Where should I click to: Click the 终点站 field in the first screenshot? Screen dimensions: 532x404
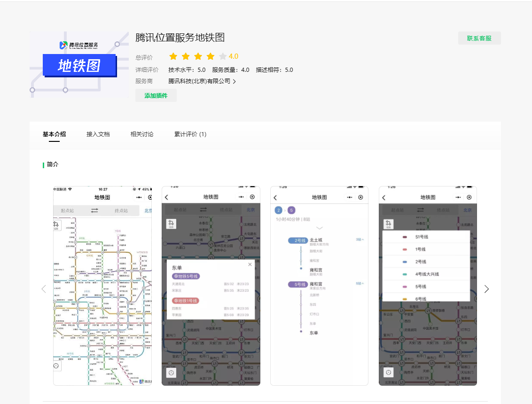(121, 210)
